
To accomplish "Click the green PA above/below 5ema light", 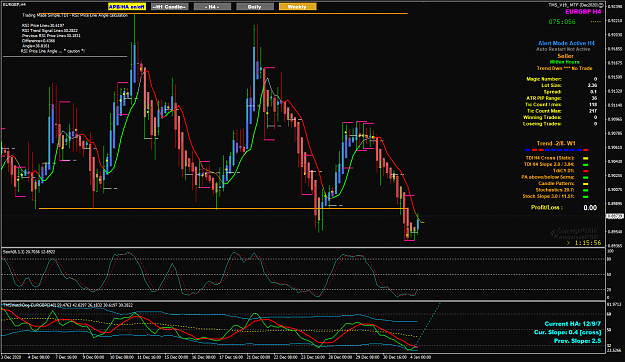I will [586, 177].
